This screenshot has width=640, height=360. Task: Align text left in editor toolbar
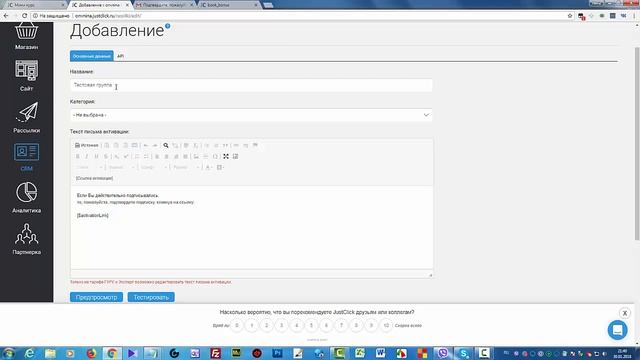point(157,156)
